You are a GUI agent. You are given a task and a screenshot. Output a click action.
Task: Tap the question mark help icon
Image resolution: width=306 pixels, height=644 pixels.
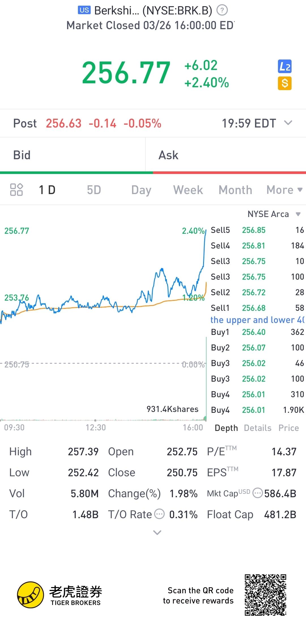point(222,10)
